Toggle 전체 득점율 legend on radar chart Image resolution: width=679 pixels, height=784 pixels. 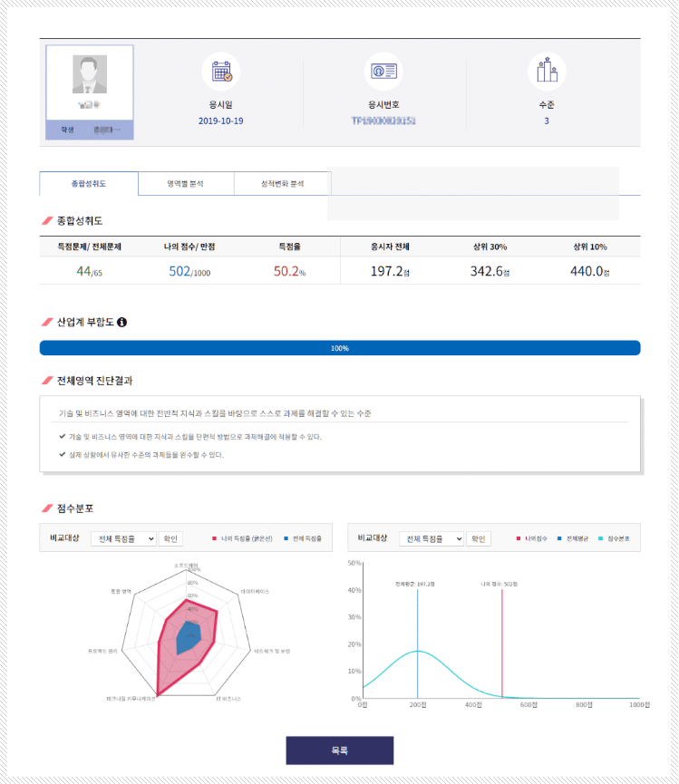[x=303, y=538]
